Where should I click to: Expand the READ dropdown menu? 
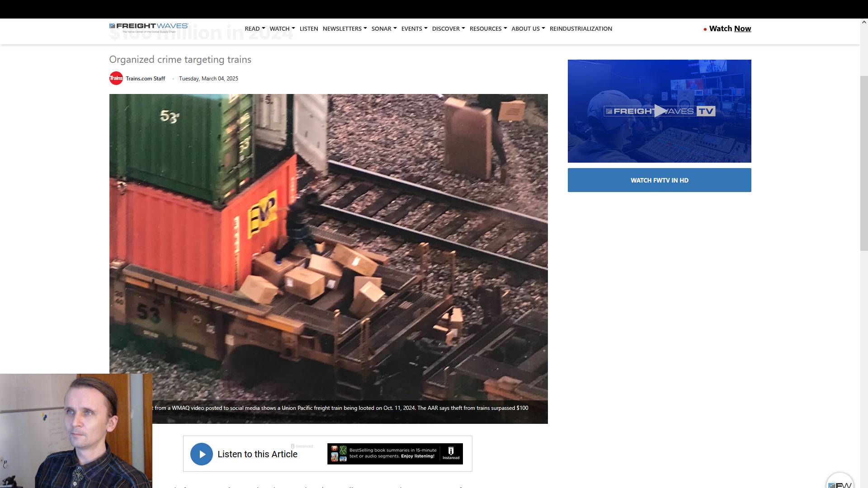255,28
